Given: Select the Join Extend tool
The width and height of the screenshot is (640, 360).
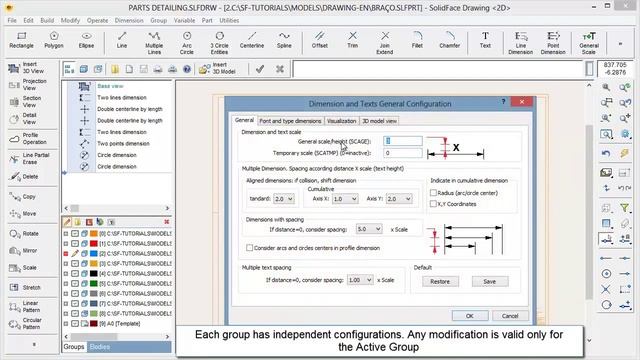Looking at the screenshot, I should [384, 42].
